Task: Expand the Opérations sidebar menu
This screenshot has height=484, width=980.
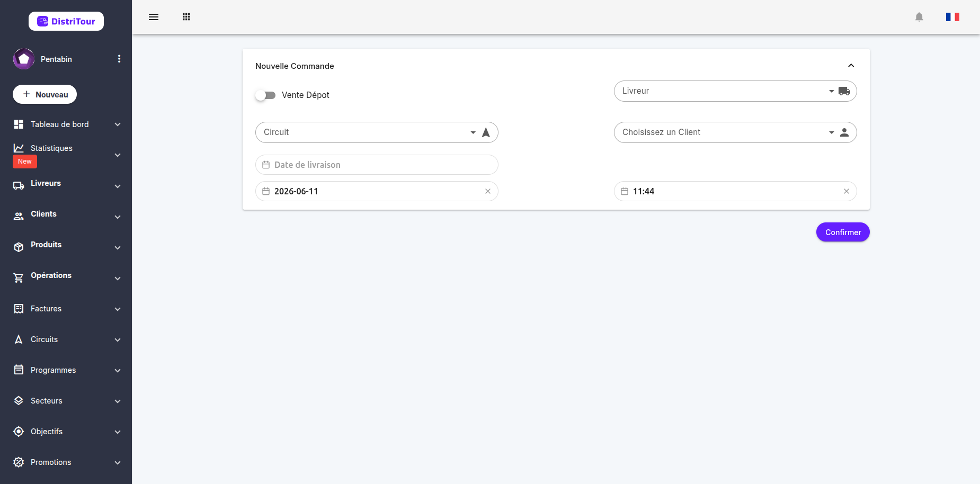Action: (x=66, y=277)
